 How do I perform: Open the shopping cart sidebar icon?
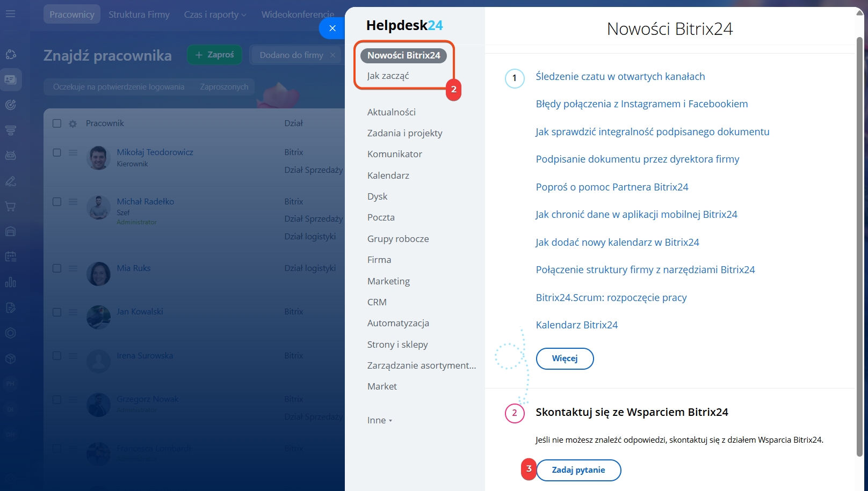[11, 207]
